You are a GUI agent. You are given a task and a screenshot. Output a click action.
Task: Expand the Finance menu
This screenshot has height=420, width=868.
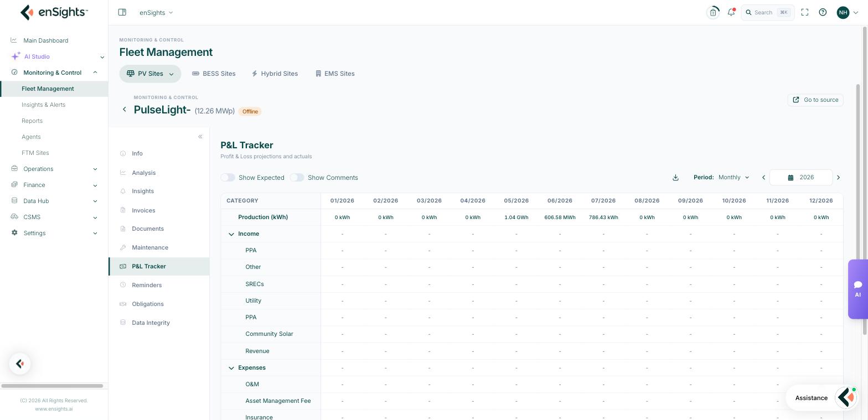95,185
